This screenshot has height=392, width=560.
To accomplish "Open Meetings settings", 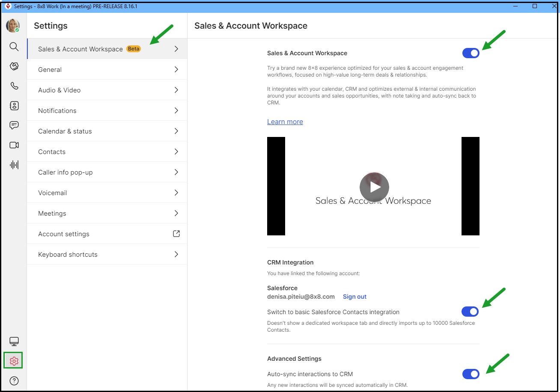I will pos(107,213).
